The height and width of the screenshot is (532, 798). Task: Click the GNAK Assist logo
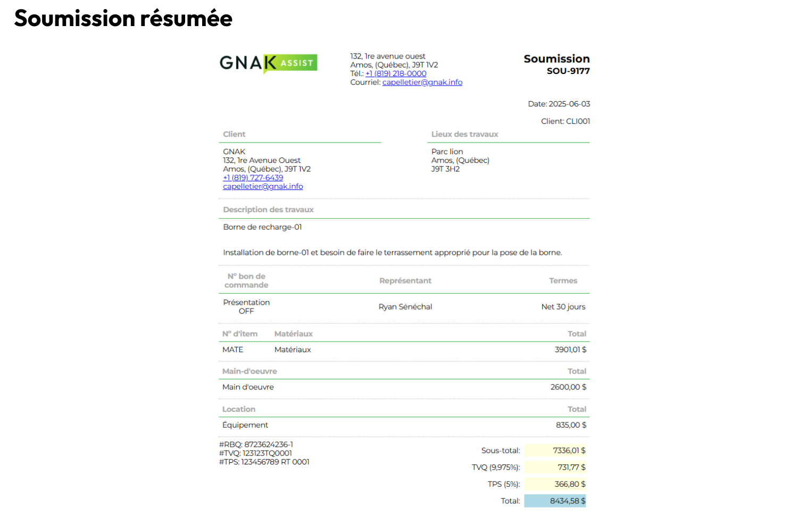[268, 63]
